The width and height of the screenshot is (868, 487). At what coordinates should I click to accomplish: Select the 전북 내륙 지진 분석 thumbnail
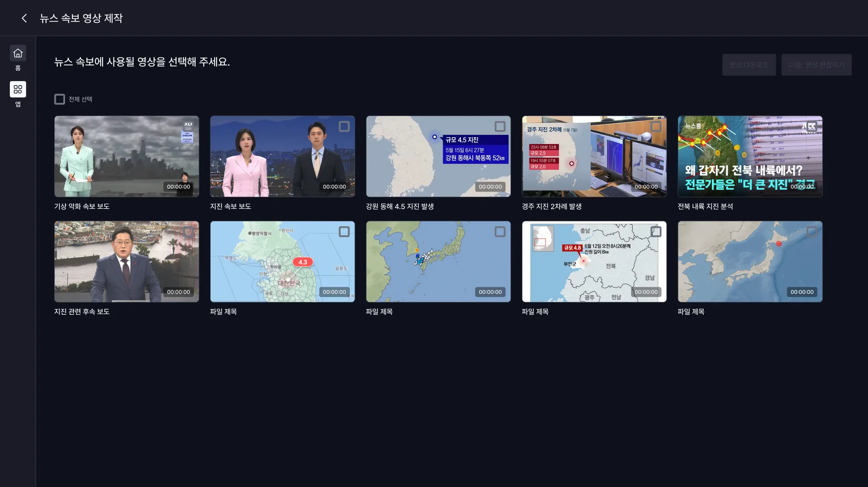click(x=750, y=156)
